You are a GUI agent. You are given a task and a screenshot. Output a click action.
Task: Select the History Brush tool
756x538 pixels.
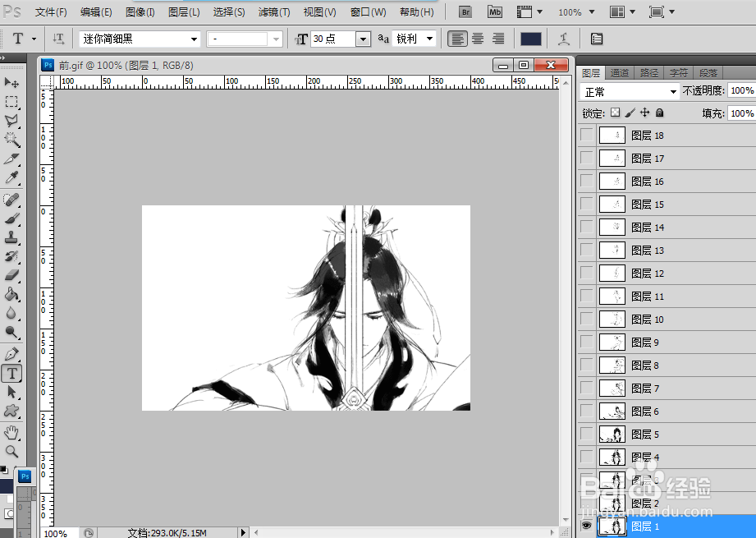11,256
